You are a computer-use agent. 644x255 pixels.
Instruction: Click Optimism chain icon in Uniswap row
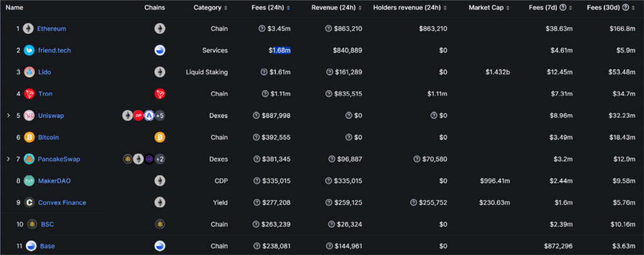tap(138, 116)
